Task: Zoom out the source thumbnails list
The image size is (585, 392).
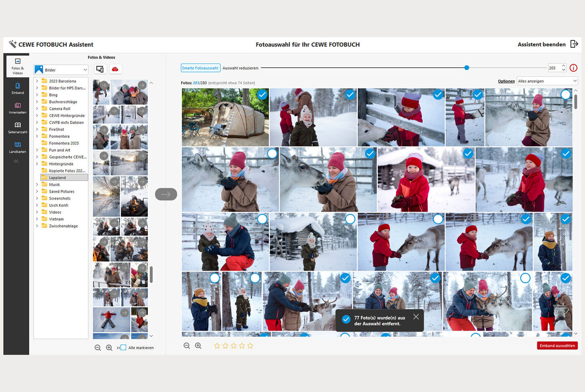Action: (x=98, y=348)
